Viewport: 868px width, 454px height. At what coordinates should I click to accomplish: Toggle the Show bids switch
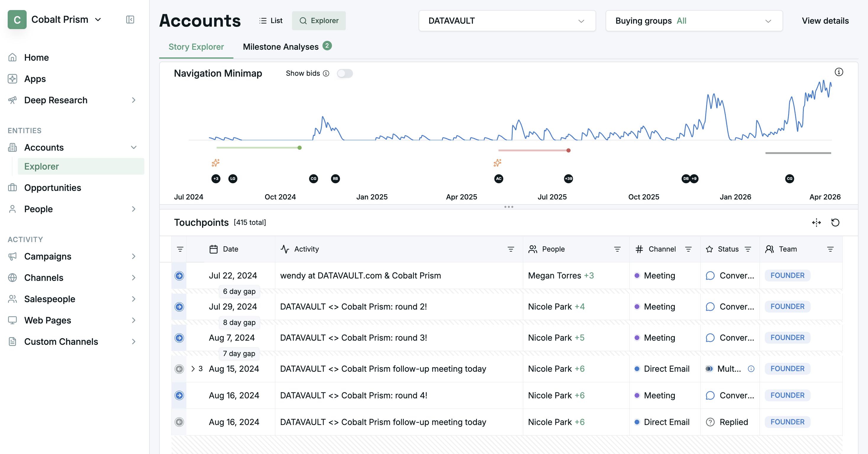[345, 73]
